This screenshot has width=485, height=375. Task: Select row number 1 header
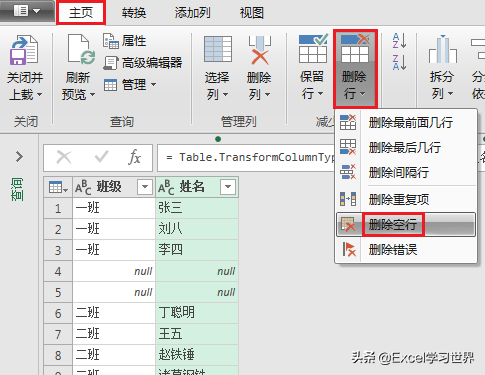pyautogui.click(x=58, y=208)
